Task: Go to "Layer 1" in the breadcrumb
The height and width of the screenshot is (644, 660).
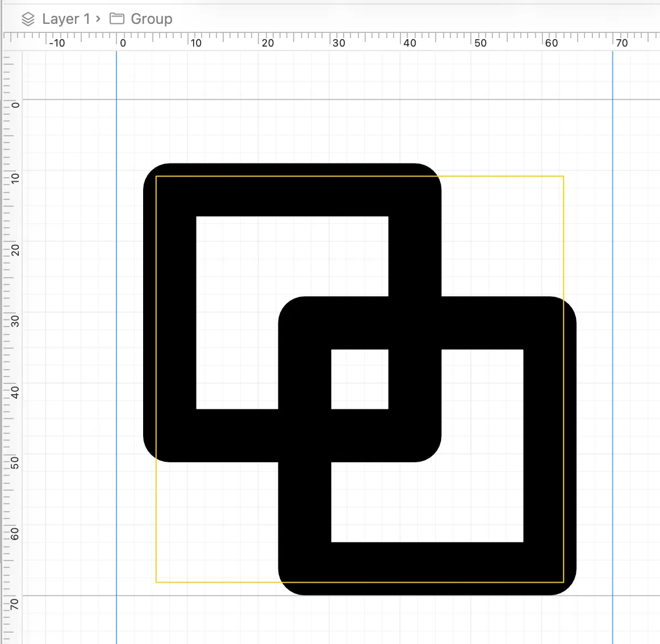Action: point(66,19)
